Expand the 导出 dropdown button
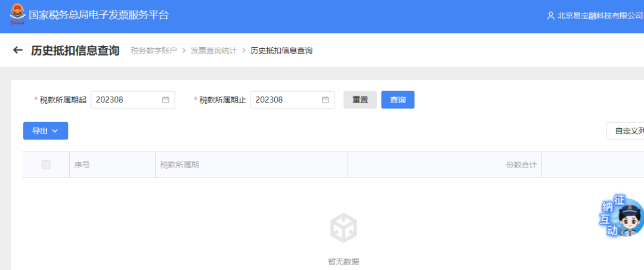644x270 pixels. [45, 131]
